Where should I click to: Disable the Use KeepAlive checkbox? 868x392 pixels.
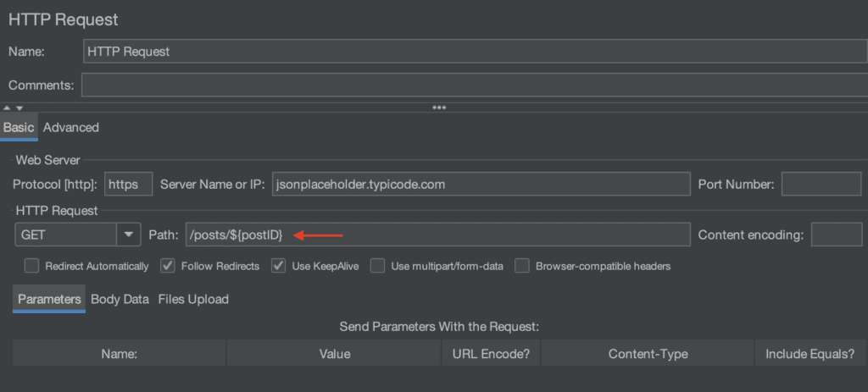(x=278, y=266)
